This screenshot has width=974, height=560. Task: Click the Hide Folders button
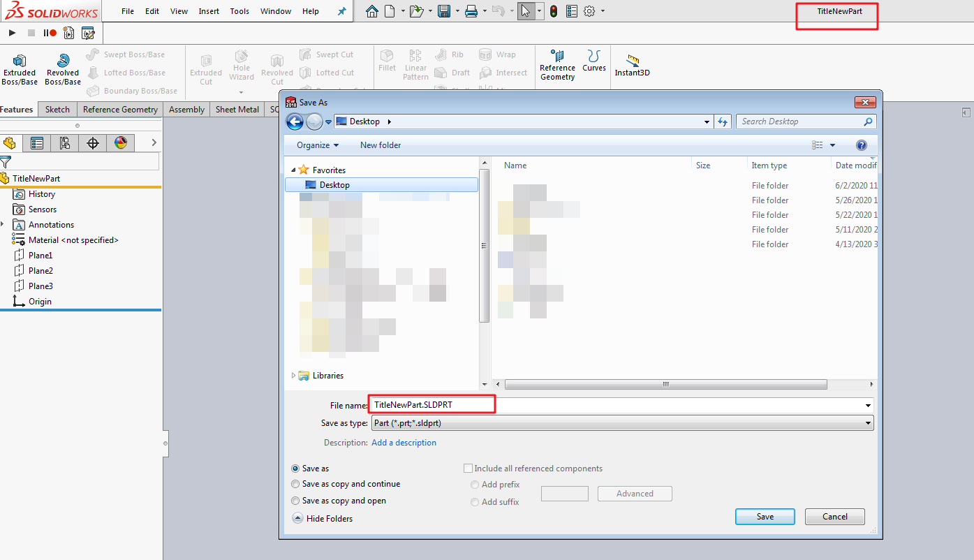pos(323,519)
